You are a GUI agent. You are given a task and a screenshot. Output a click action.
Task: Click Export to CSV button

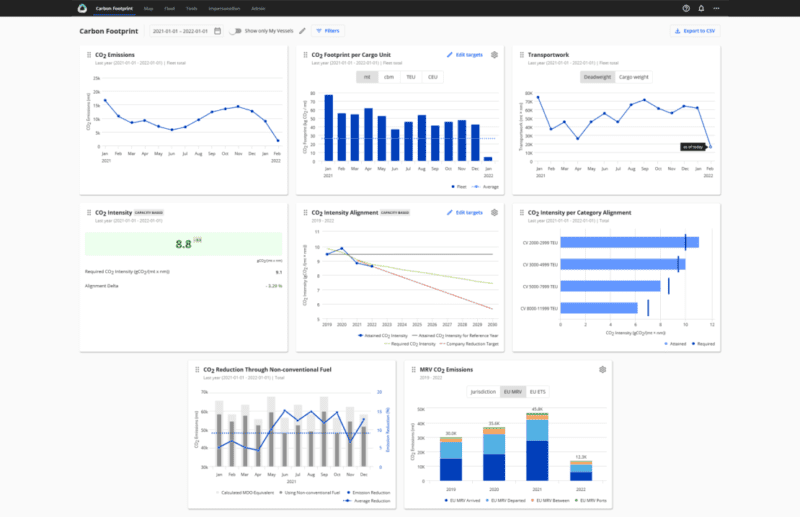(x=694, y=31)
